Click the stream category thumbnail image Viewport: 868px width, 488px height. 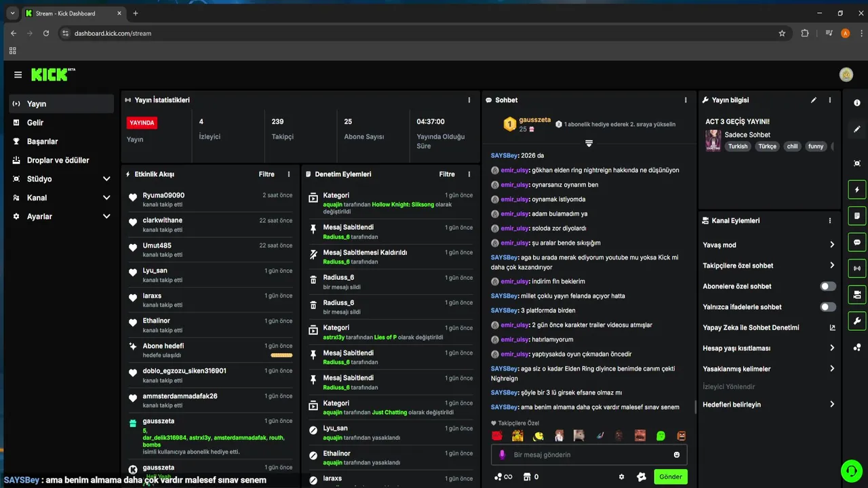pos(713,140)
